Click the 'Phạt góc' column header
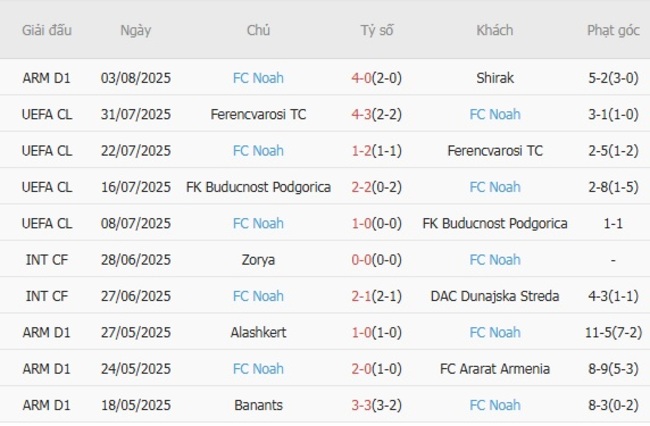This screenshot has height=426, width=650. tap(613, 30)
